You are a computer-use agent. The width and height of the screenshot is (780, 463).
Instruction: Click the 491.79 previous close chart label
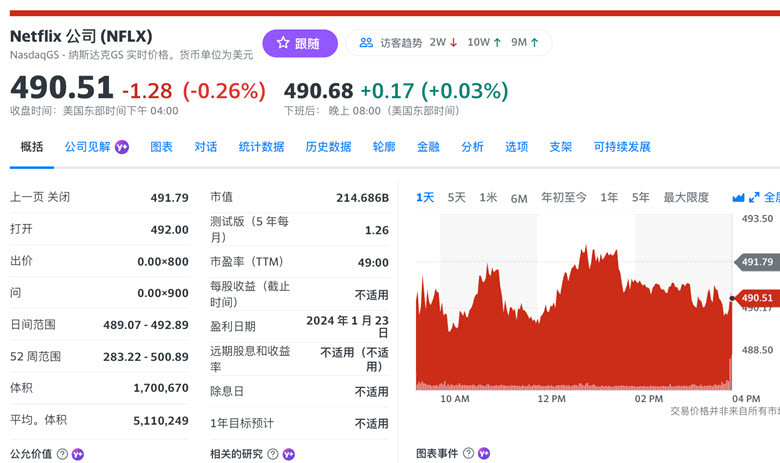(x=757, y=262)
